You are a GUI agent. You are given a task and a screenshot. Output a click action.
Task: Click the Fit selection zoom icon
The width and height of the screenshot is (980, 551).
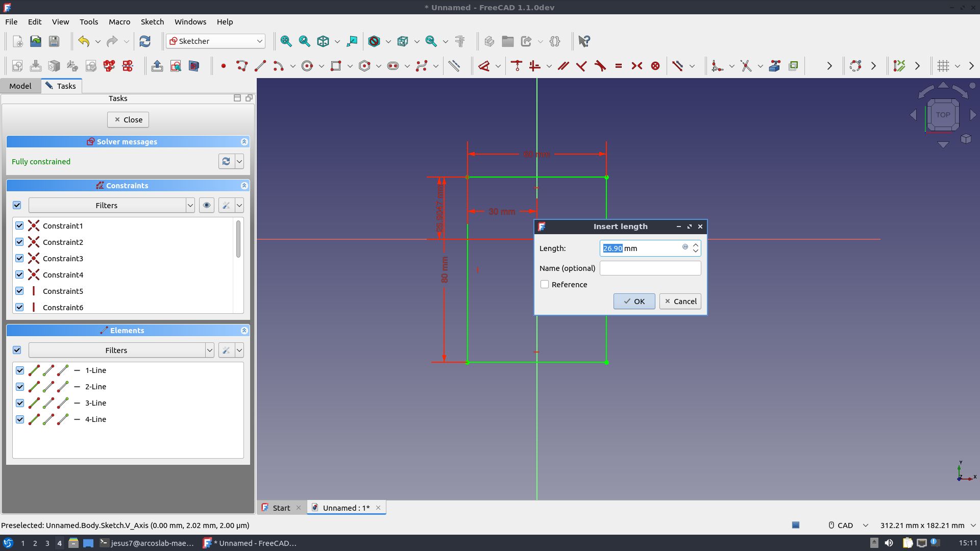(305, 41)
